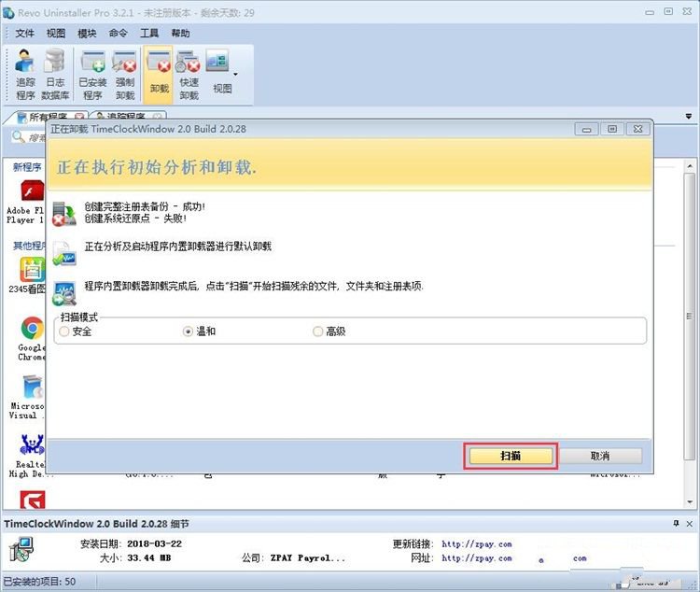Screen dimensions: 700x592
Task: Click the 安装日期 2018-03-22 value
Action: pyautogui.click(x=154, y=543)
